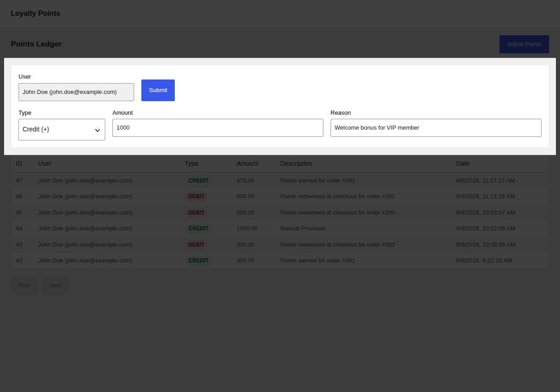Click DEBIT badge in row 45
This screenshot has width=560, height=392.
(x=196, y=213)
